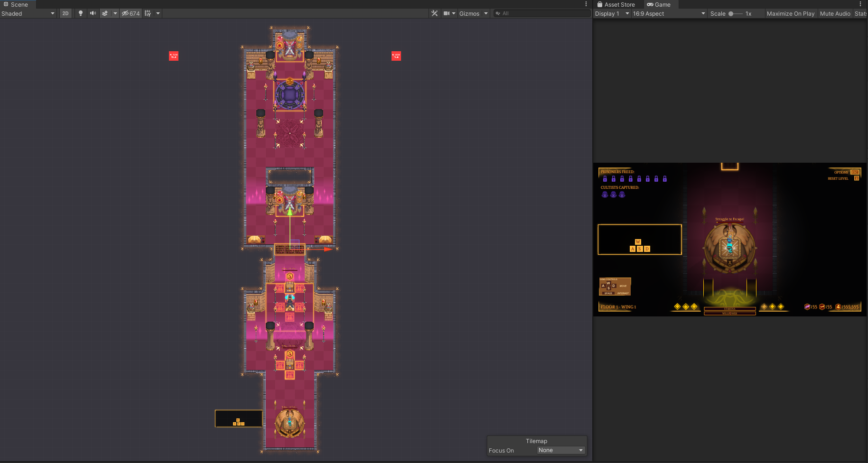The width and height of the screenshot is (868, 463).
Task: Select the ornate floor rug in Scene
Action: pyautogui.click(x=290, y=133)
